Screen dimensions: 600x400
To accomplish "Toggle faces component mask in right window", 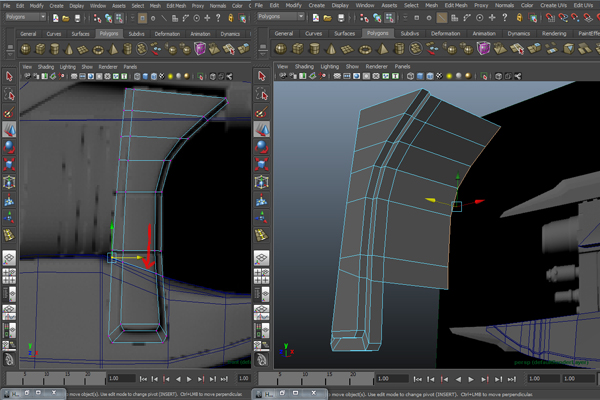I will [454, 18].
